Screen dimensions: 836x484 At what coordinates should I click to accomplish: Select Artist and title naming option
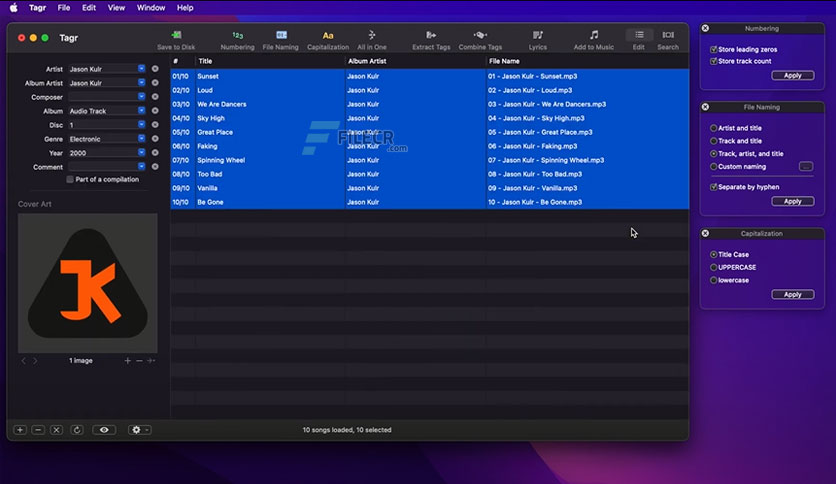(x=713, y=128)
